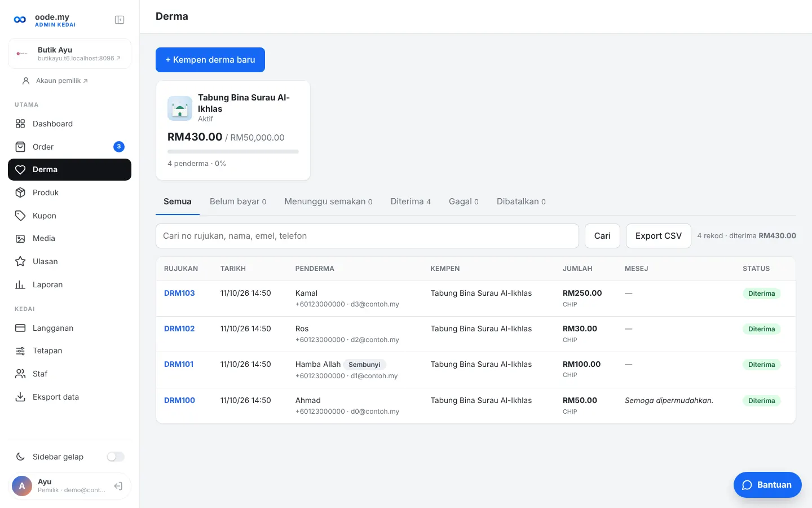
Task: Select the Produk box icon
Action: (20, 192)
